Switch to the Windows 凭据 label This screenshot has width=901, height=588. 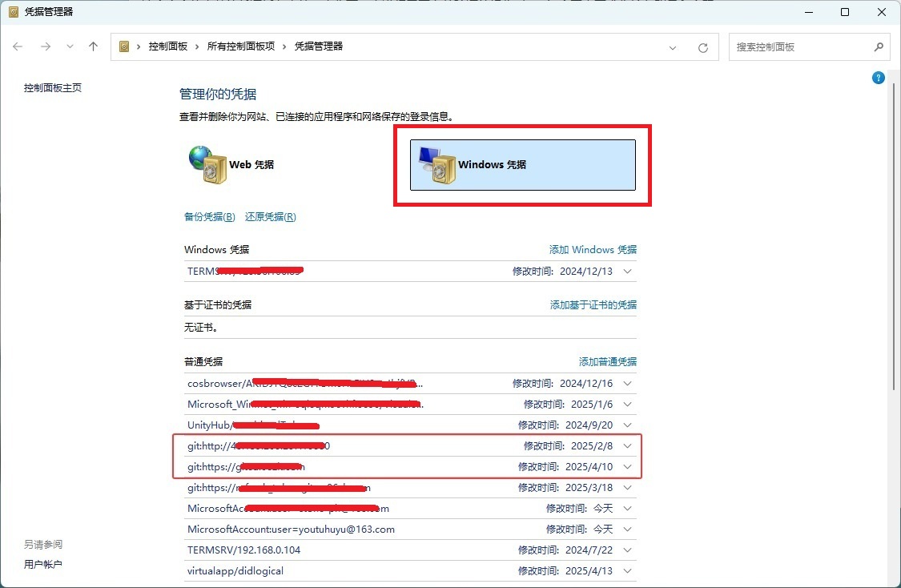point(492,164)
